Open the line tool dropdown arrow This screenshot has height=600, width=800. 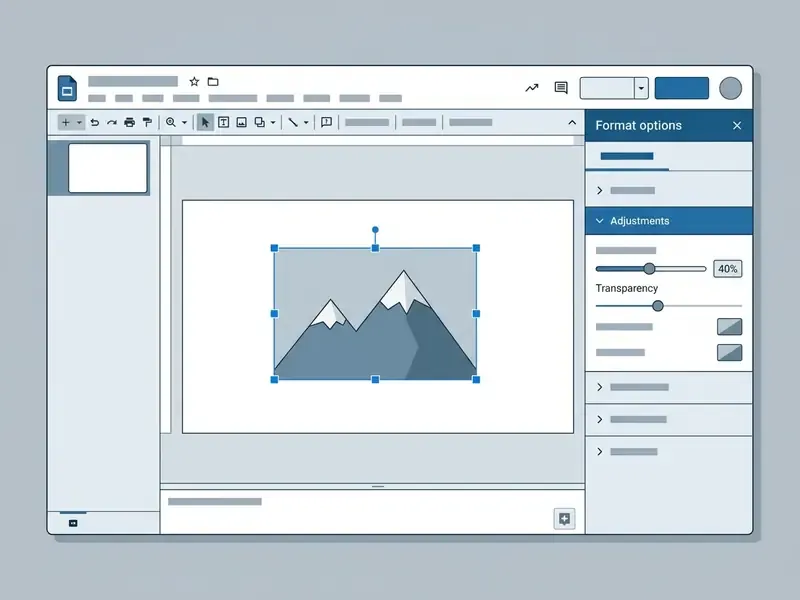click(306, 122)
